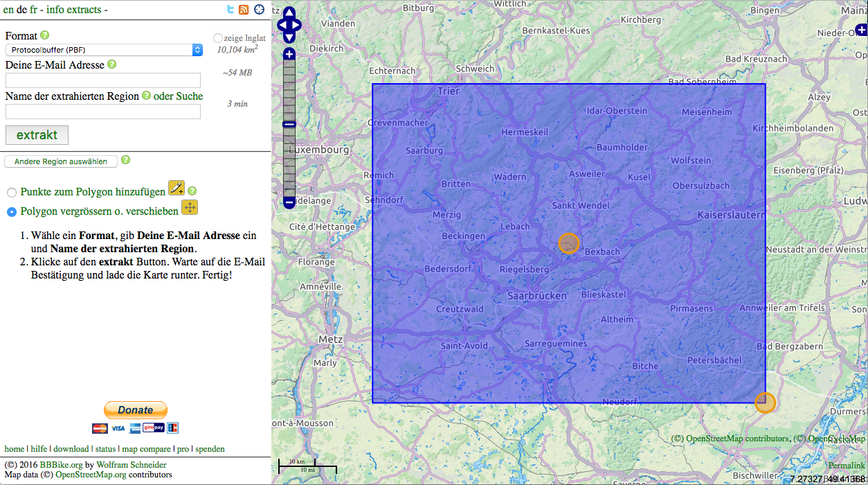This screenshot has height=485, width=868.
Task: Click the yellow pencil add-points icon
Action: [x=177, y=188]
